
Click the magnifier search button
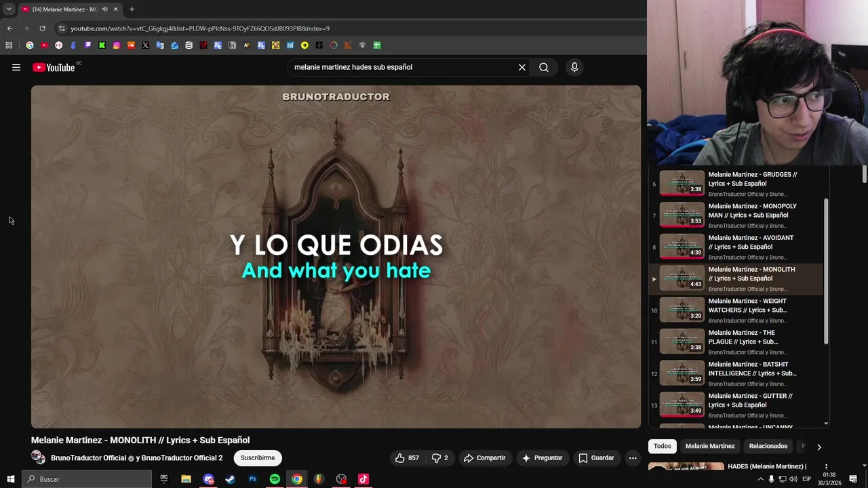tap(544, 67)
